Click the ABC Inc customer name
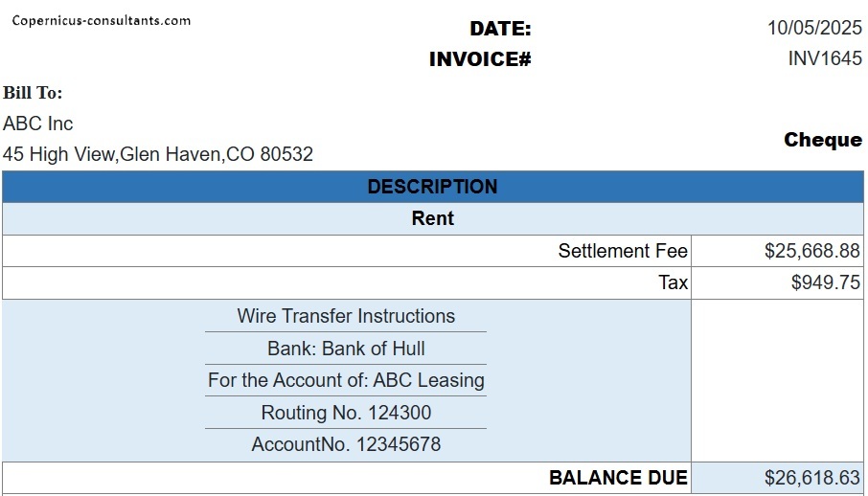This screenshot has width=868, height=496. [38, 124]
